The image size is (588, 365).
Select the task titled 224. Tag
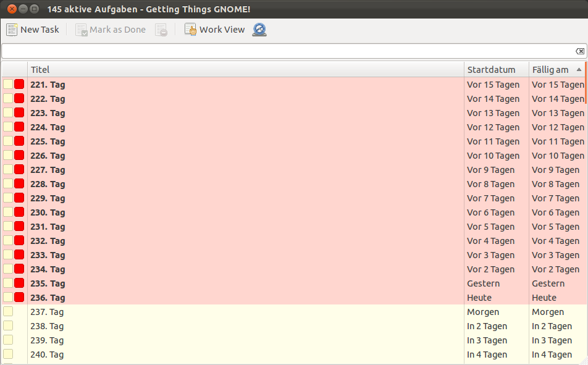pos(48,128)
